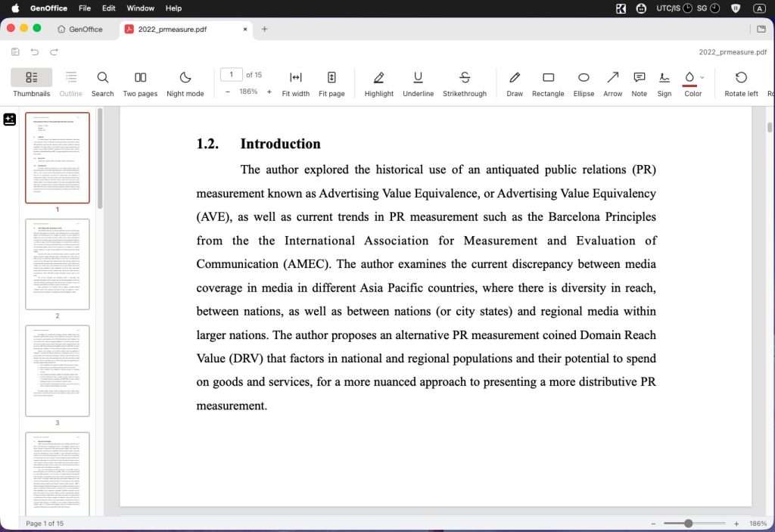Fit document to width
Image resolution: width=775 pixels, height=532 pixels.
296,83
